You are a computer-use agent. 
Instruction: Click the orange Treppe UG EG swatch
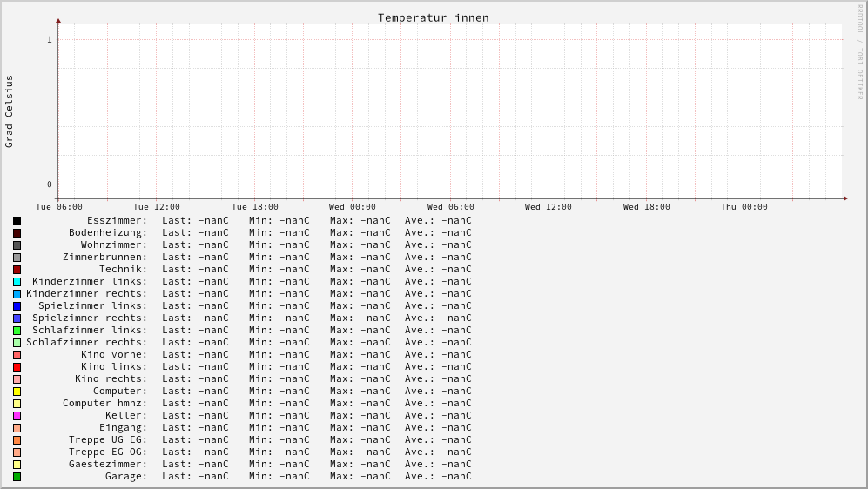point(17,440)
